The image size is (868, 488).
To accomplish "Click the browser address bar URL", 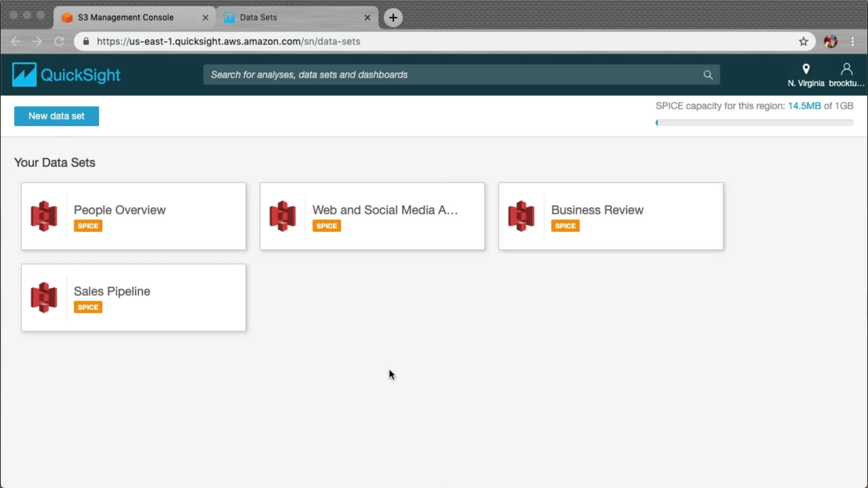I will [x=228, y=42].
